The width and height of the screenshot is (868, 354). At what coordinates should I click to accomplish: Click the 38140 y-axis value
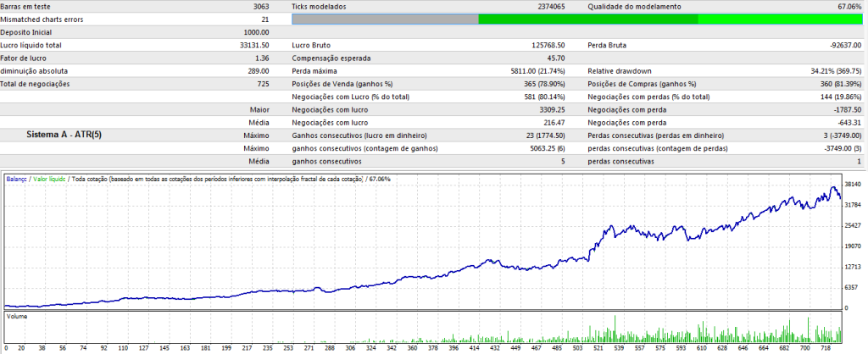click(853, 184)
